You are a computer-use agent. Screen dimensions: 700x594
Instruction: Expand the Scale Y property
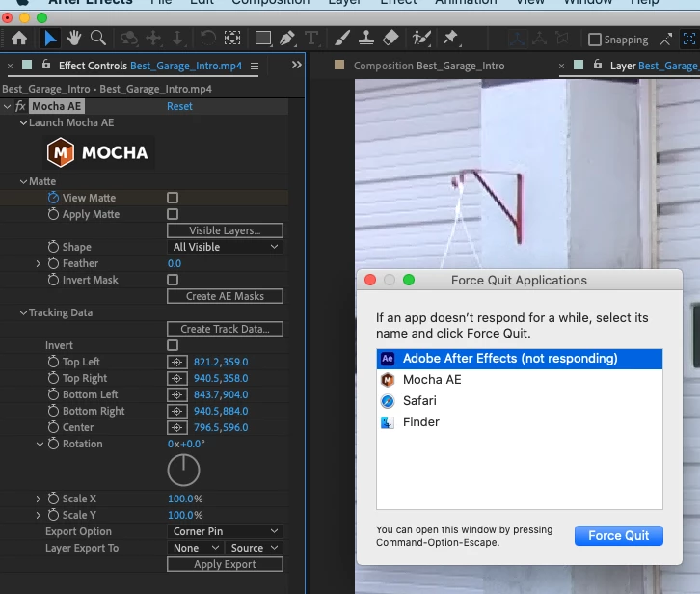point(38,515)
